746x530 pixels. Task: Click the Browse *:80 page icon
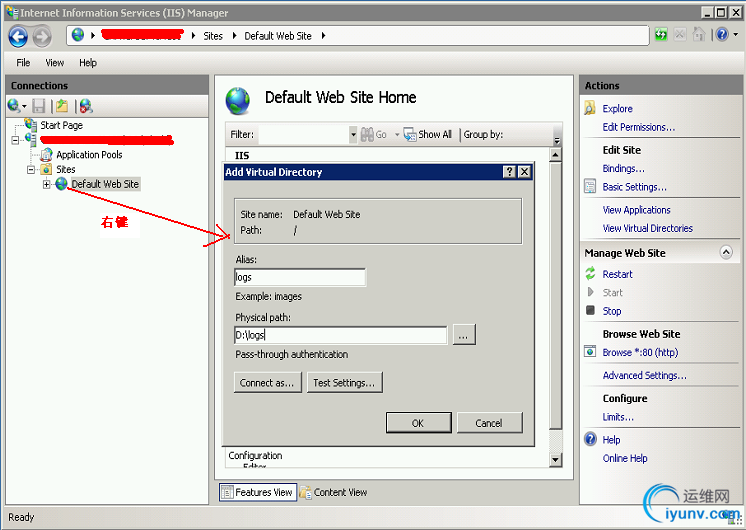pos(590,352)
